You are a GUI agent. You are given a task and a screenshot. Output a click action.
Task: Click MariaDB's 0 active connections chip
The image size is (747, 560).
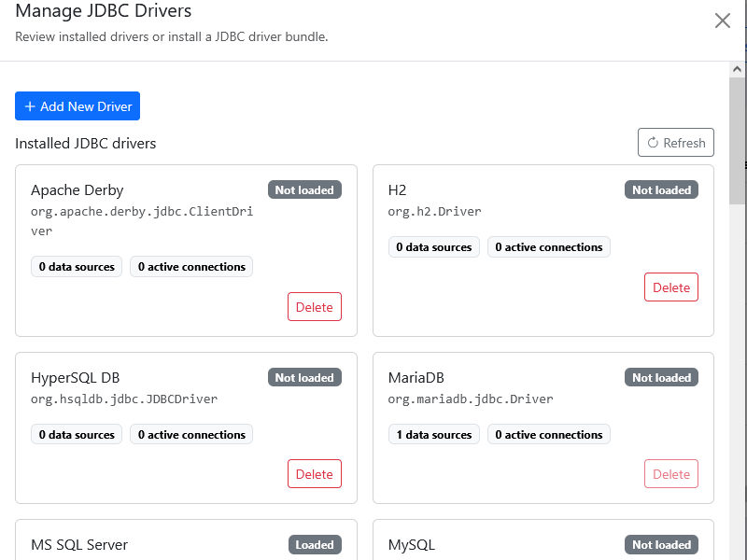[x=549, y=434]
